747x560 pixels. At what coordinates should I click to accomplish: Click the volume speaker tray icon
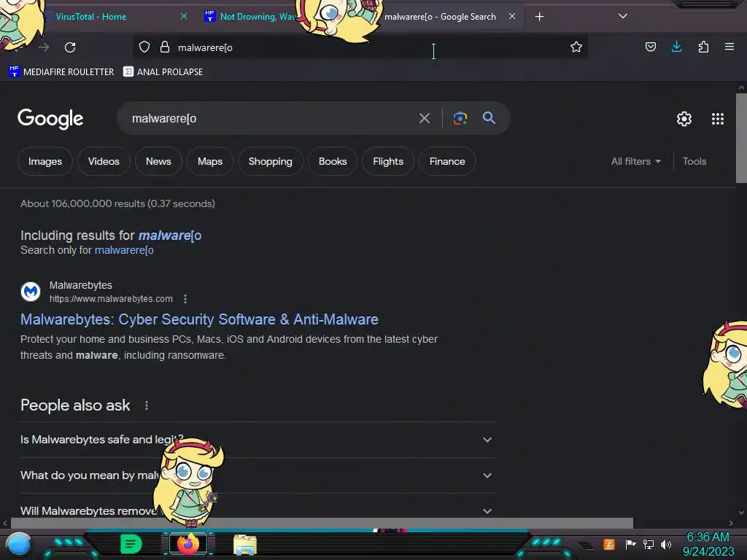(666, 544)
